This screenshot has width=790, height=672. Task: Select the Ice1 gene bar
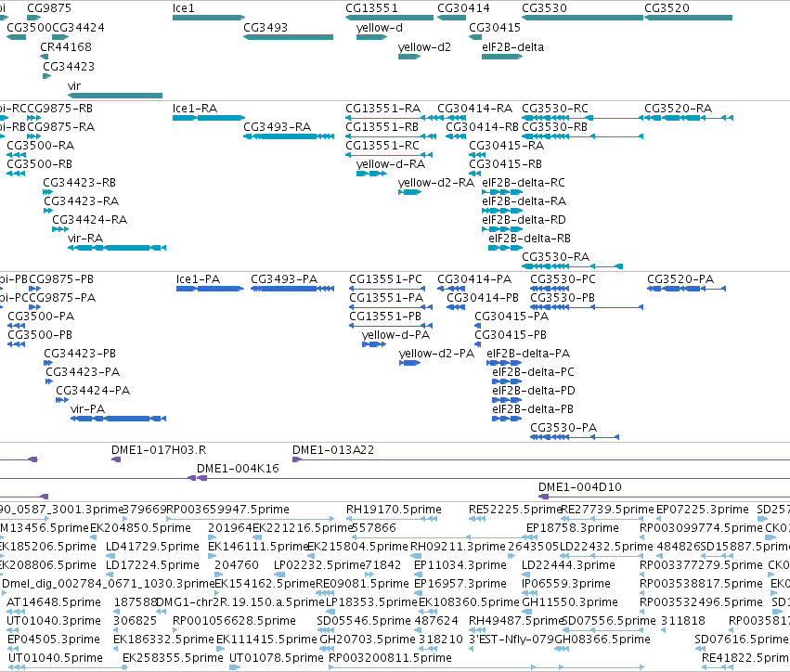(x=209, y=18)
